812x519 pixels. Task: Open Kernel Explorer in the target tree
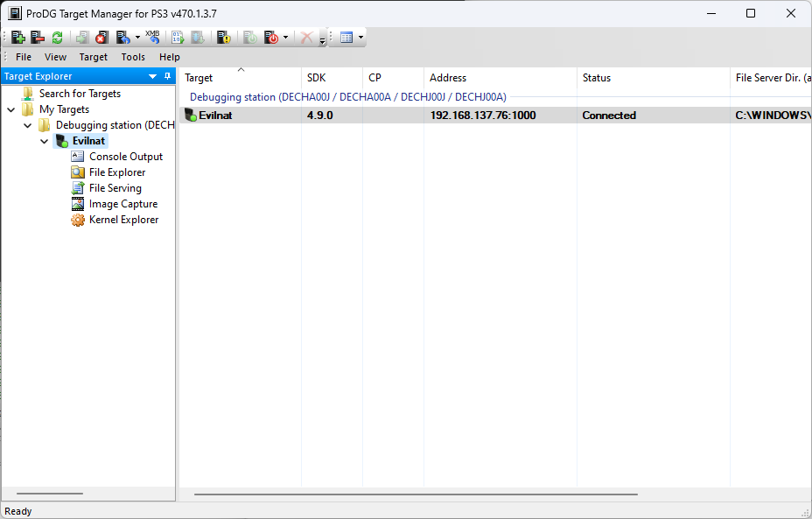123,220
